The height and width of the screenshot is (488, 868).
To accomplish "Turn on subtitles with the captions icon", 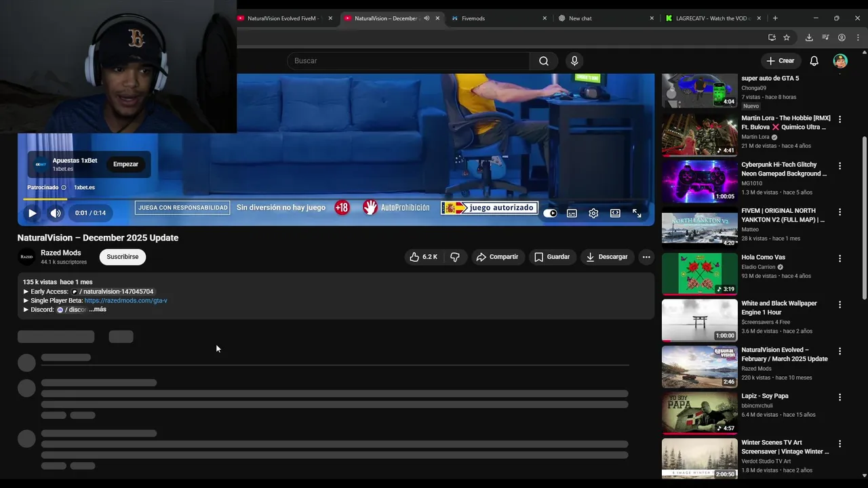I will pyautogui.click(x=572, y=213).
